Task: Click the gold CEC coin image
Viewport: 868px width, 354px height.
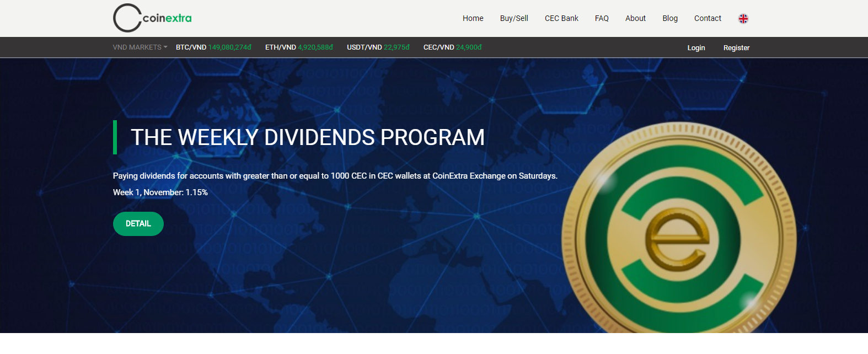Action: point(679,228)
